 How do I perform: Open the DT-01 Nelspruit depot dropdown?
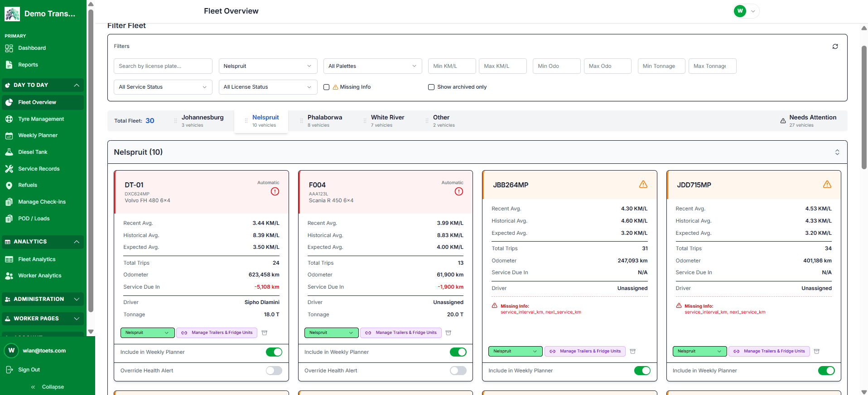click(x=147, y=333)
